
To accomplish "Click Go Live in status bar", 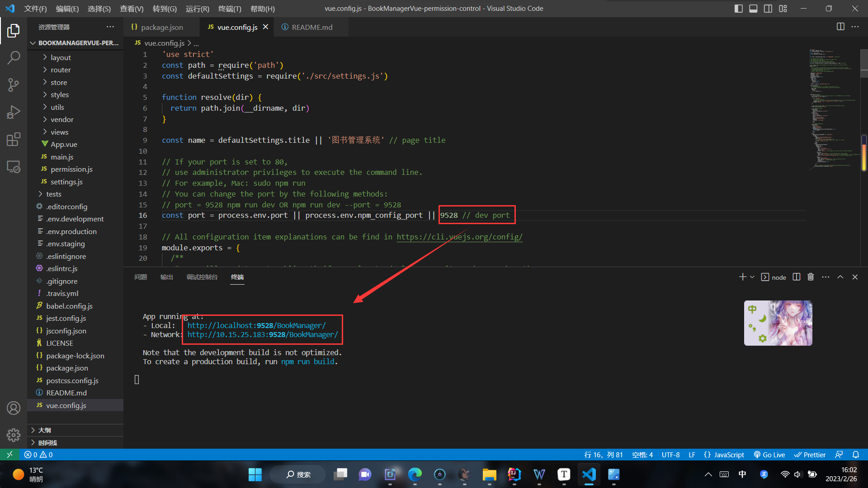I will point(769,455).
